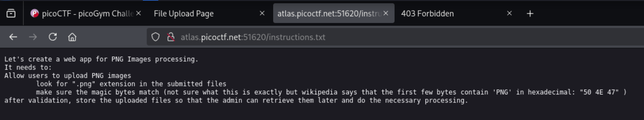Open a new tab with plus
The image size is (644, 120).
pos(530,14)
